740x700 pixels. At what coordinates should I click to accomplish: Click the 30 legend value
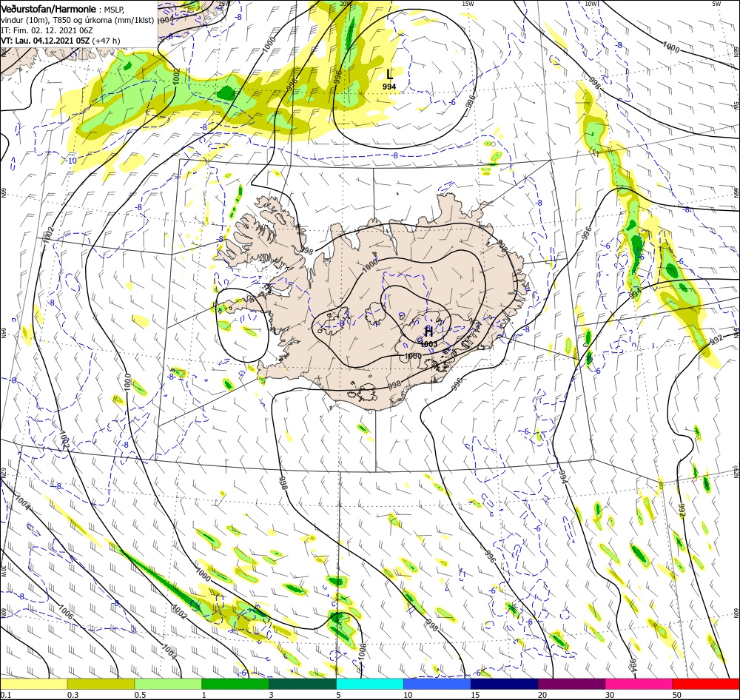[x=610, y=695]
